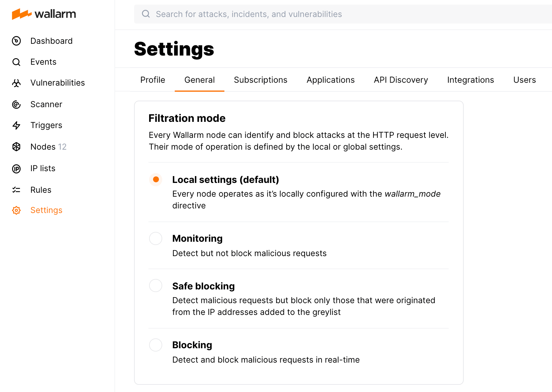This screenshot has width=552, height=392.
Task: Switch to the Profile tab
Action: point(152,80)
